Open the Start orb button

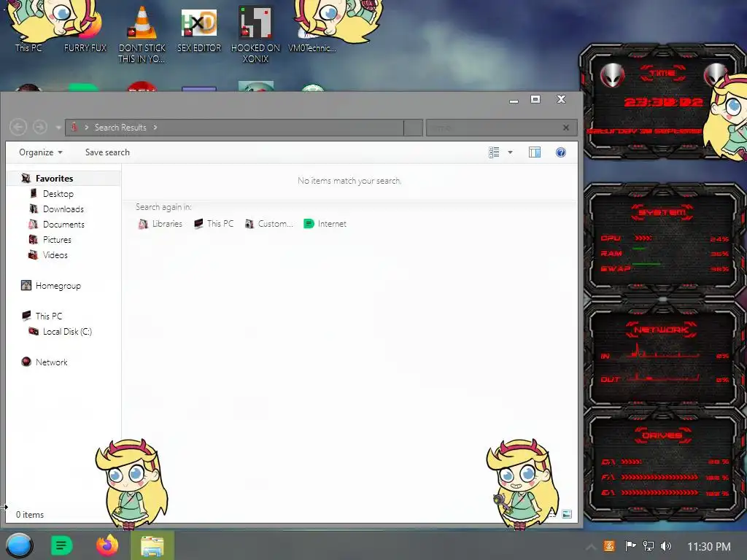19,545
